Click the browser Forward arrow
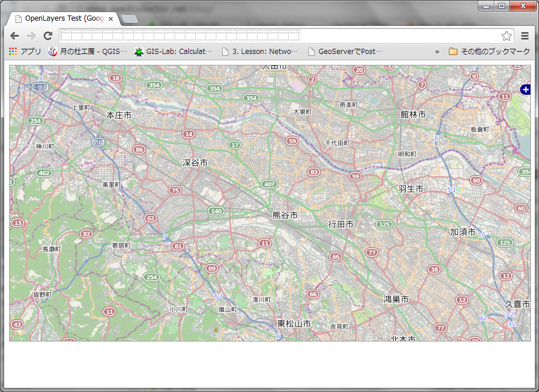The height and width of the screenshot is (392, 539). click(32, 36)
